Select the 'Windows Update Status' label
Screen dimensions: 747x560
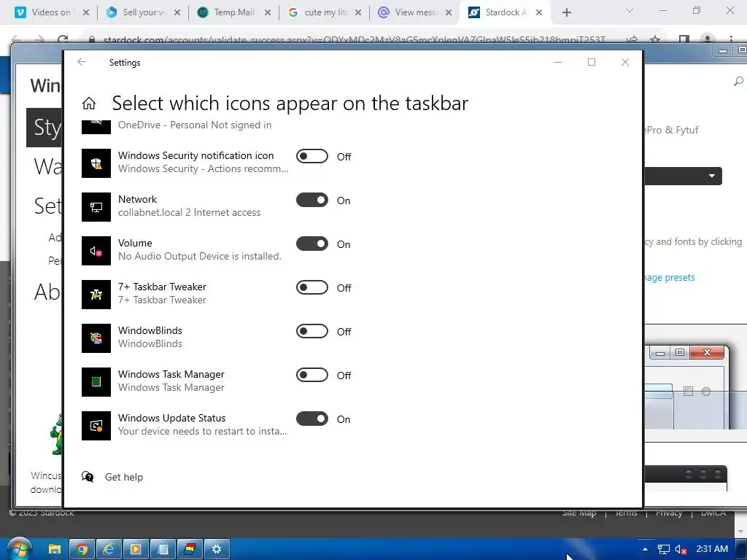point(172,418)
